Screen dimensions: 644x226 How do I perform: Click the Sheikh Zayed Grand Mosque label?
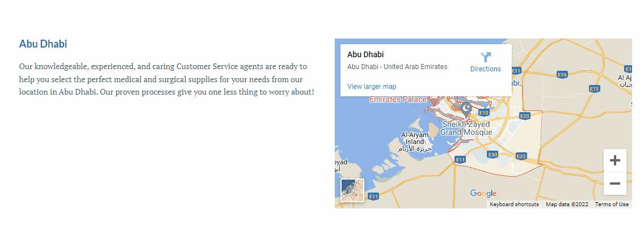466,128
